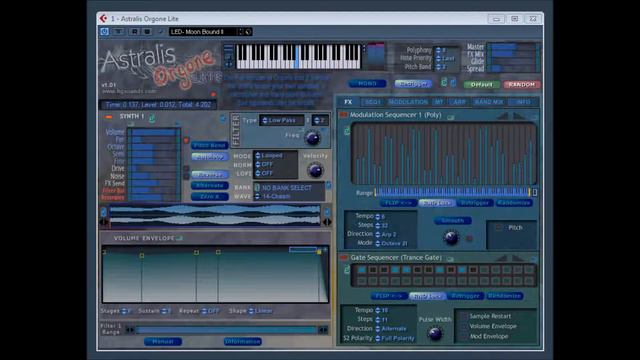Screen dimensions: 640x360
Task: Change the MODE Looped selector
Action: pos(276,156)
